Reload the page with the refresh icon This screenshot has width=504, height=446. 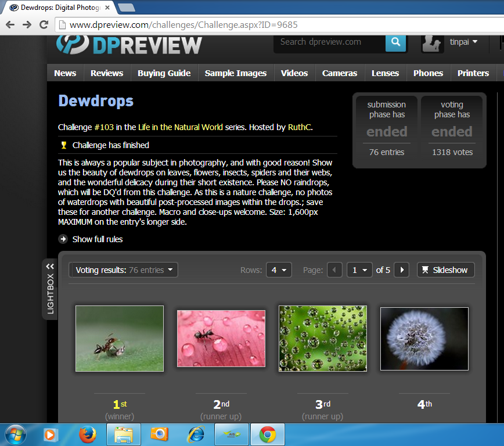click(x=44, y=24)
